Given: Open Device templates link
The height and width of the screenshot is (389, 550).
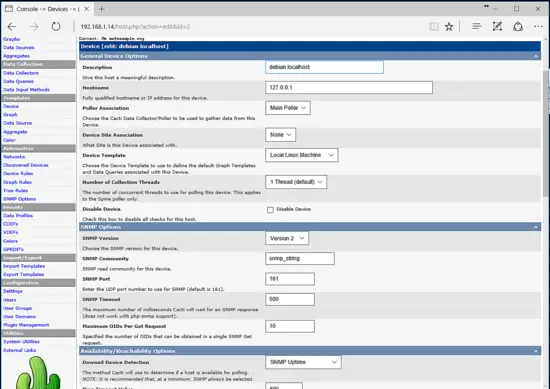Looking at the screenshot, I should [x=11, y=106].
